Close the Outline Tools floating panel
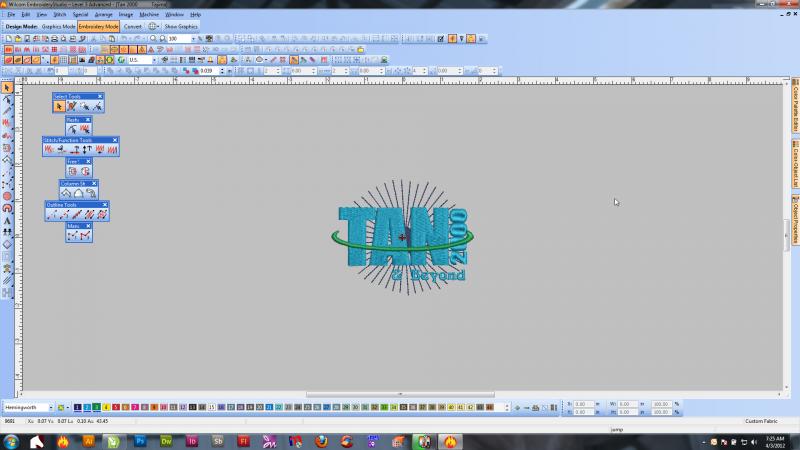The width and height of the screenshot is (800, 450). click(105, 205)
